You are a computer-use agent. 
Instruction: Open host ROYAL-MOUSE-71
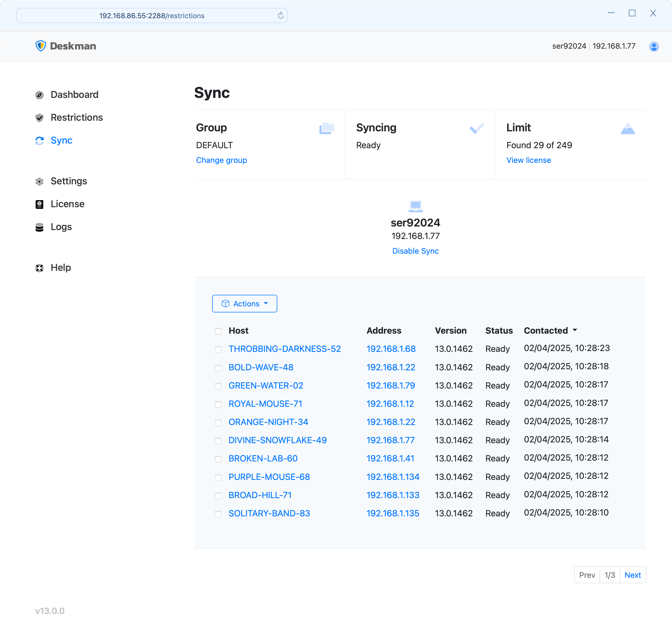point(265,404)
